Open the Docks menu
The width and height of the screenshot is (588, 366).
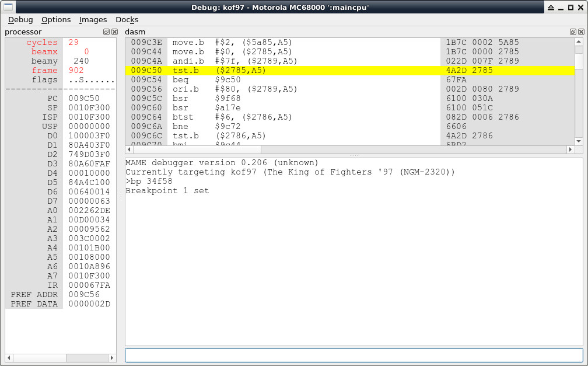click(x=127, y=19)
